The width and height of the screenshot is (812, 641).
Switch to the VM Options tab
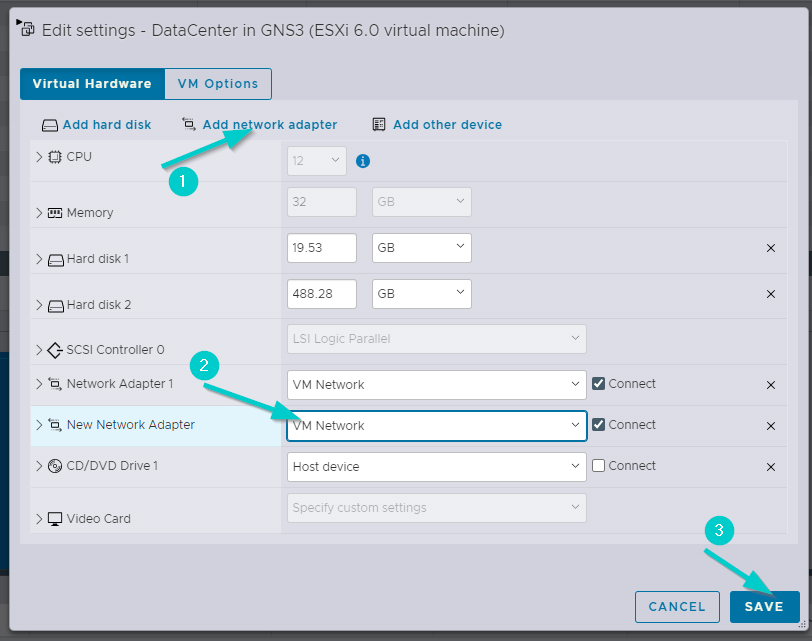[218, 84]
